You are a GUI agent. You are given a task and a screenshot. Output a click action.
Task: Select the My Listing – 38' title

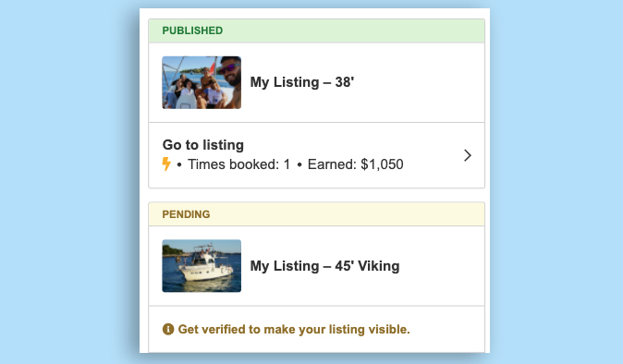tap(302, 82)
